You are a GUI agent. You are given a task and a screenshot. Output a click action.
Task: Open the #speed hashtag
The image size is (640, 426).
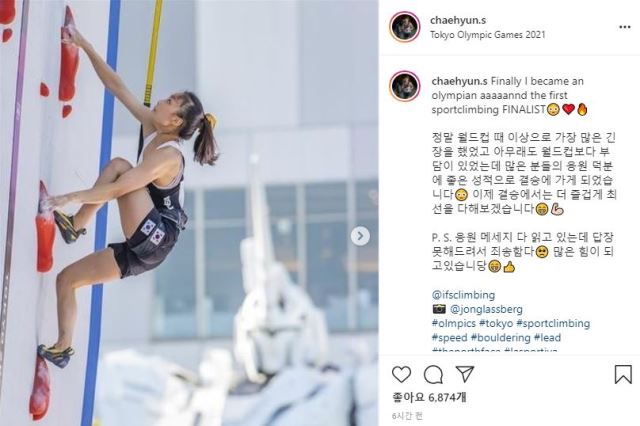click(x=449, y=337)
